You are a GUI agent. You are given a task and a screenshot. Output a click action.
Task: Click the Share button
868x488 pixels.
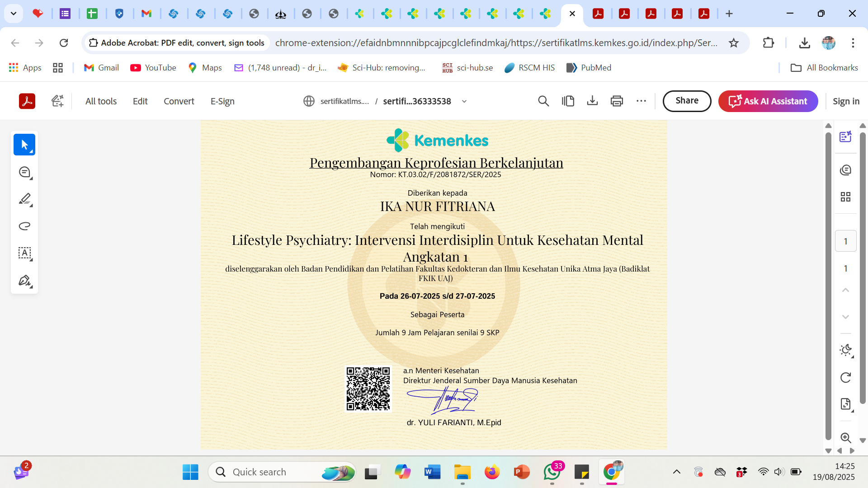pyautogui.click(x=687, y=101)
